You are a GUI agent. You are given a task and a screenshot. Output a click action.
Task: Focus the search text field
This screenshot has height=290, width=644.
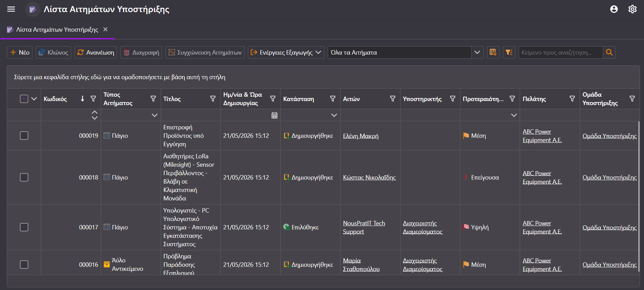pyautogui.click(x=561, y=53)
